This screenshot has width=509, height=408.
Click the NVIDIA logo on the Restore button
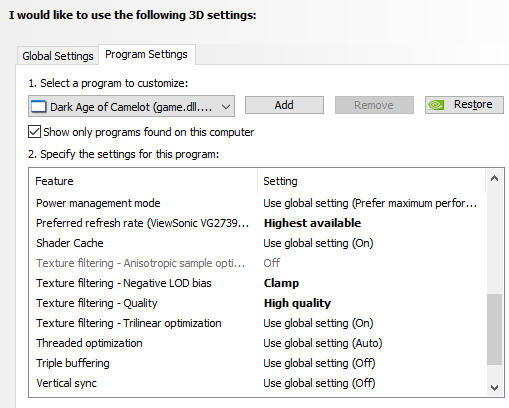(x=436, y=105)
